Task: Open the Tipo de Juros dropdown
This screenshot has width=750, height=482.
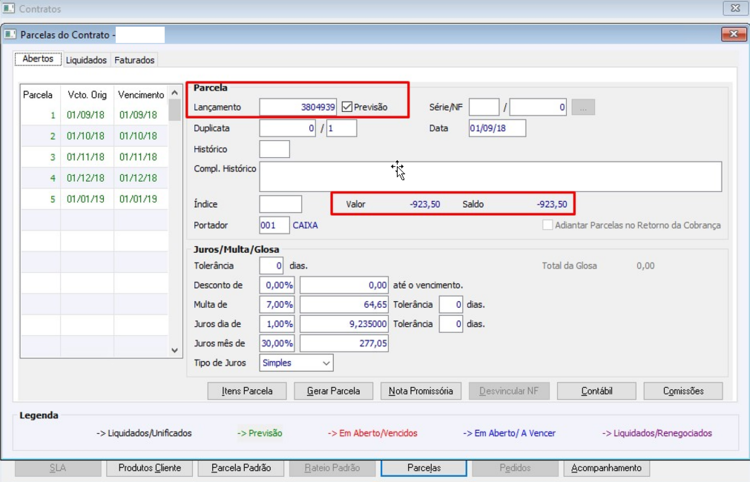Action: coord(296,363)
